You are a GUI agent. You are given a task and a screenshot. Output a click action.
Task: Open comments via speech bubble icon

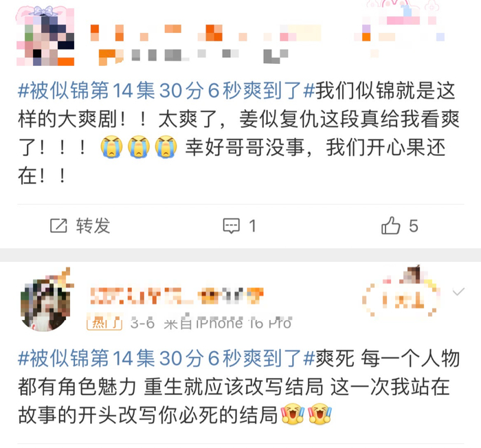231,226
